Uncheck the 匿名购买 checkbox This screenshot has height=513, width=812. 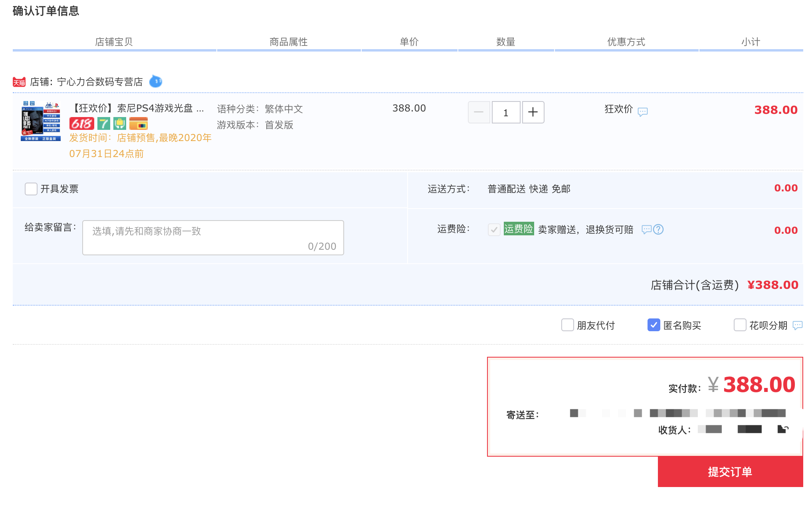click(x=654, y=325)
